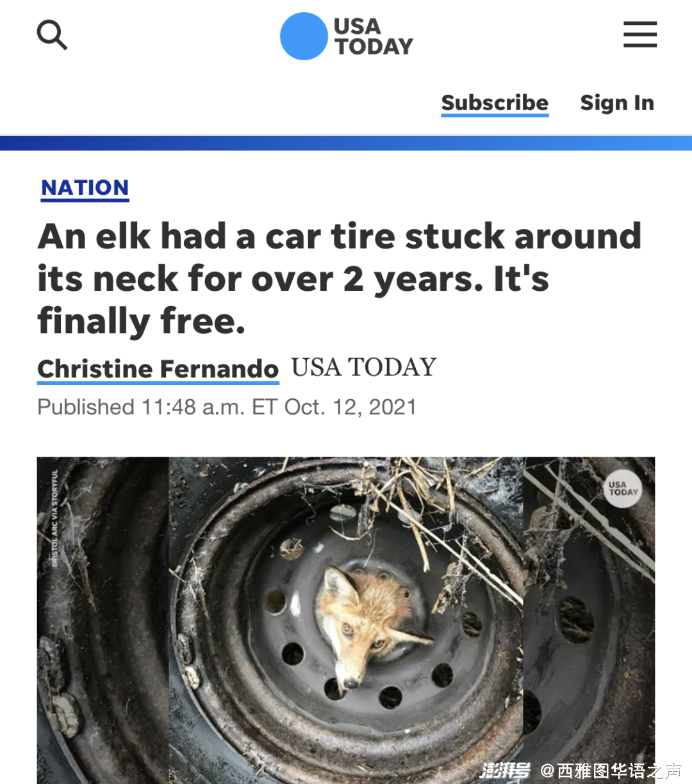Screen dimensions: 692x784
Task: Open the hamburger menu icon
Action: point(640,35)
